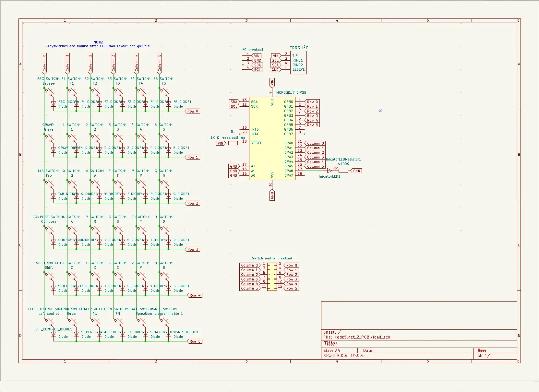Viewport: 539px width, 392px height.
Task: Click the "Rev:" field in title block
Action: pos(482,350)
